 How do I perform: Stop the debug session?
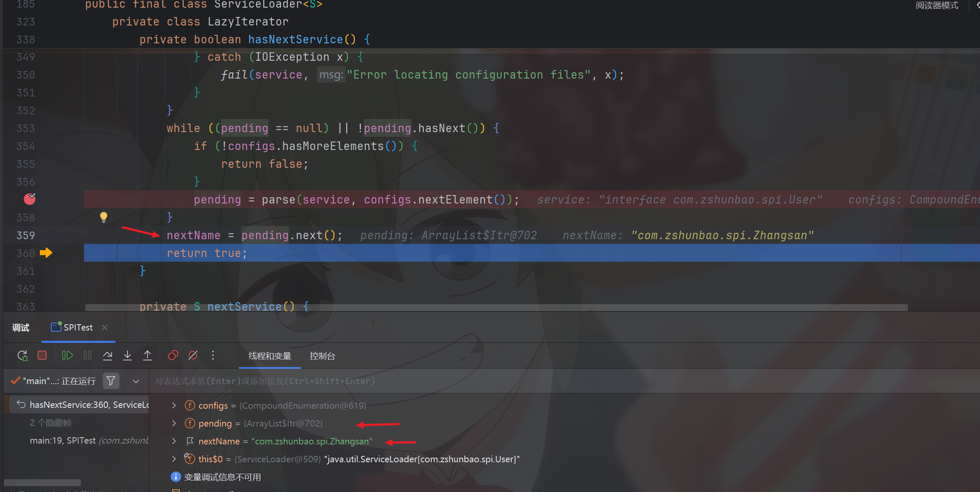(x=42, y=356)
